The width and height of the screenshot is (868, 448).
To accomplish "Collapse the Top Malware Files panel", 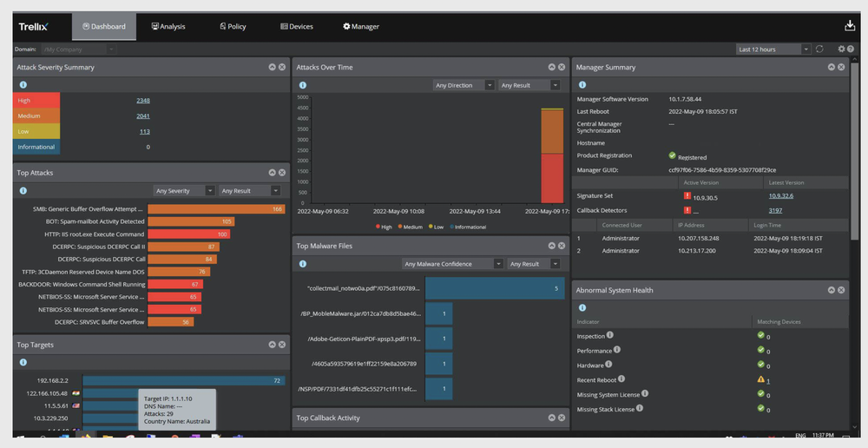I will tap(551, 246).
